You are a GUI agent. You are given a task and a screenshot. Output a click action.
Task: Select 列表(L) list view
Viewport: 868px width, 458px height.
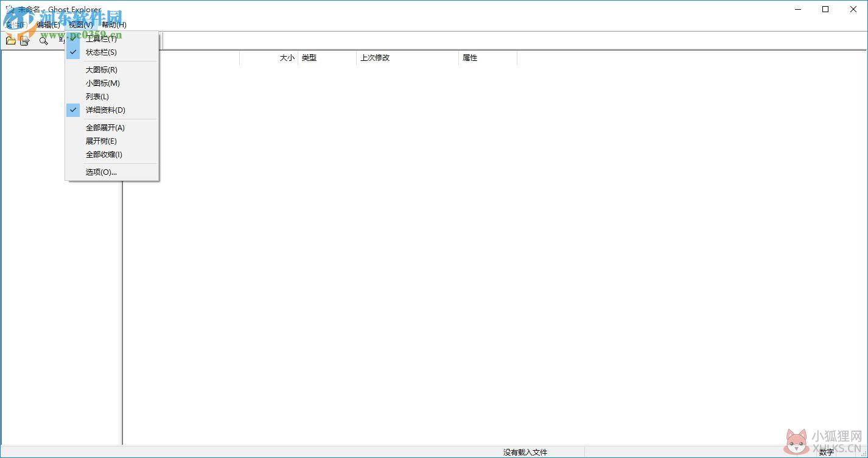click(x=112, y=97)
